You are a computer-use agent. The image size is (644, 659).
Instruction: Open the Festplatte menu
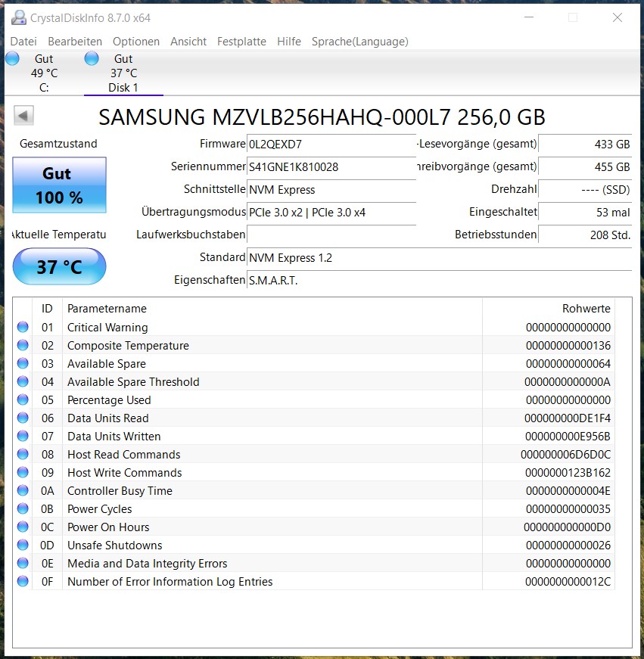point(241,42)
